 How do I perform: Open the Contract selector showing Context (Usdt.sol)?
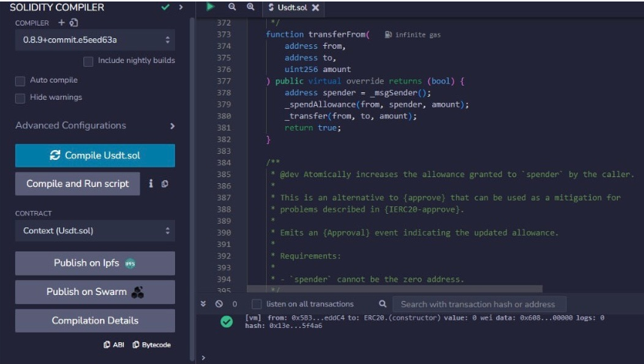pyautogui.click(x=95, y=230)
